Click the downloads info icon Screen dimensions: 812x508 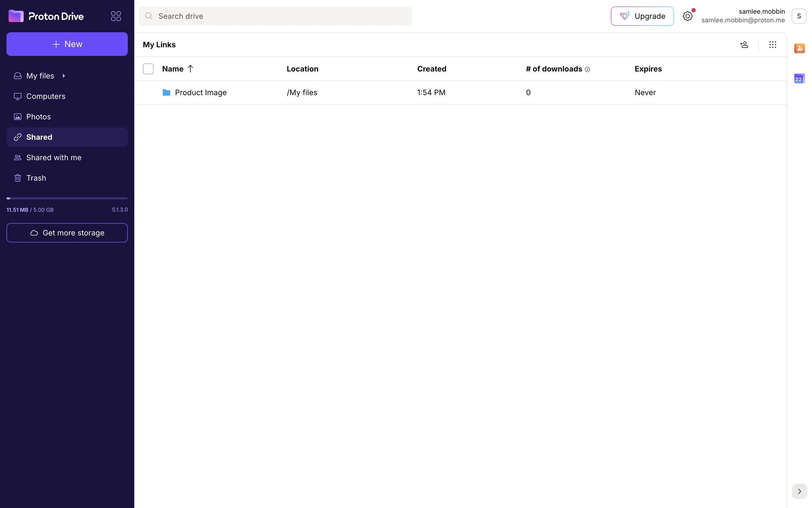(587, 69)
